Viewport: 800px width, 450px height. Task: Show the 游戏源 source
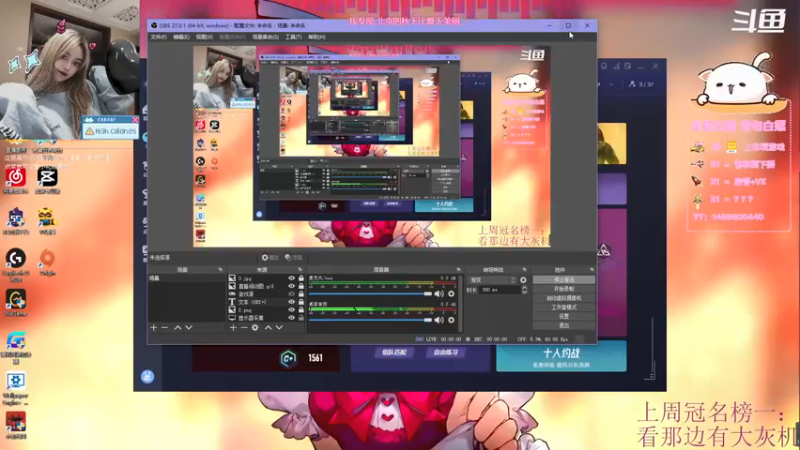point(291,294)
